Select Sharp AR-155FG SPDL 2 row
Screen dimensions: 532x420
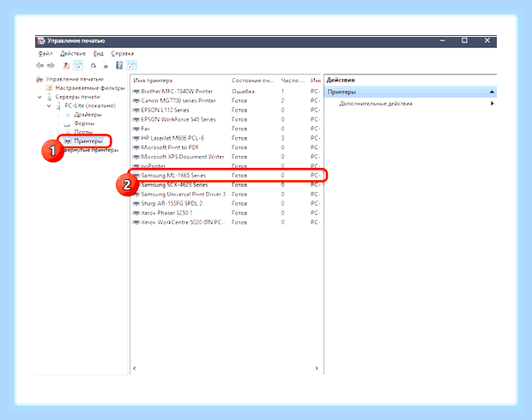[x=226, y=204]
